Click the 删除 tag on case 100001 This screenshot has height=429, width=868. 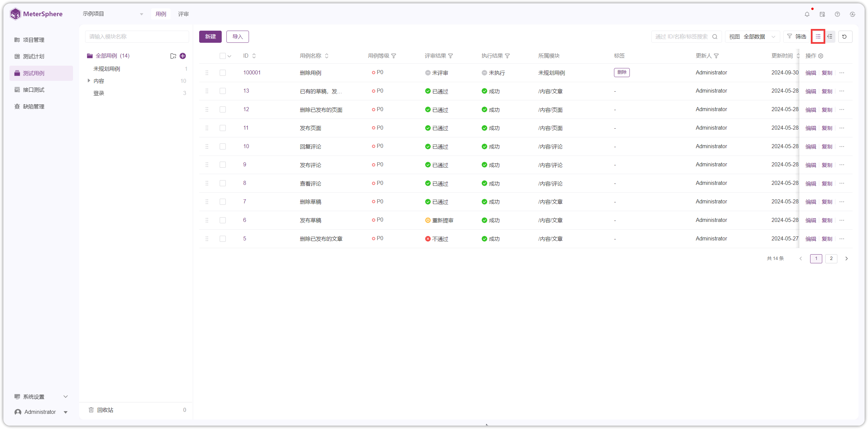click(x=621, y=72)
